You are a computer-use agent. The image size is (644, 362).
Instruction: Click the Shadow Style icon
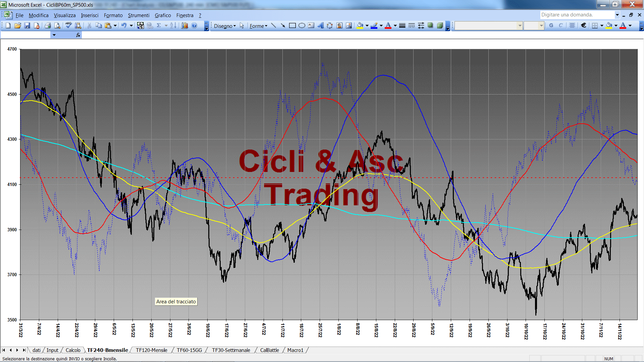coord(430,25)
